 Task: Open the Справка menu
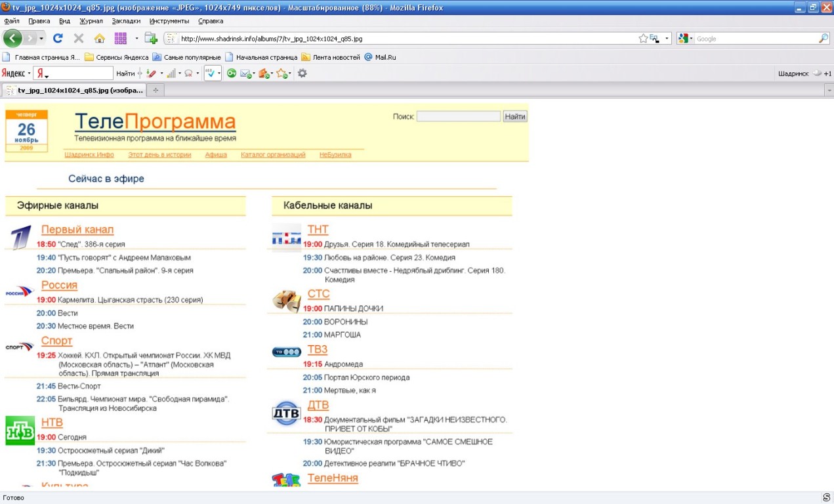click(211, 21)
